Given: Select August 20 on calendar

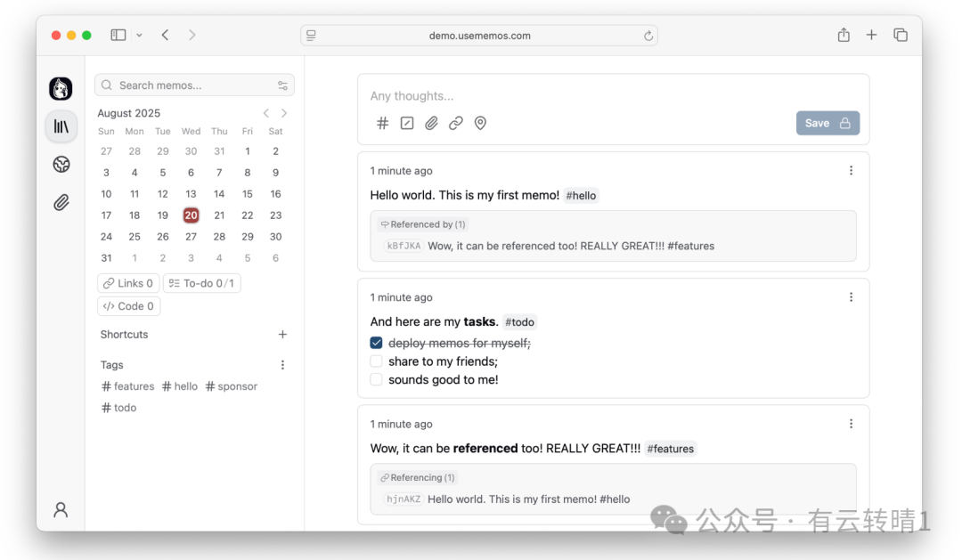Looking at the screenshot, I should [x=191, y=215].
